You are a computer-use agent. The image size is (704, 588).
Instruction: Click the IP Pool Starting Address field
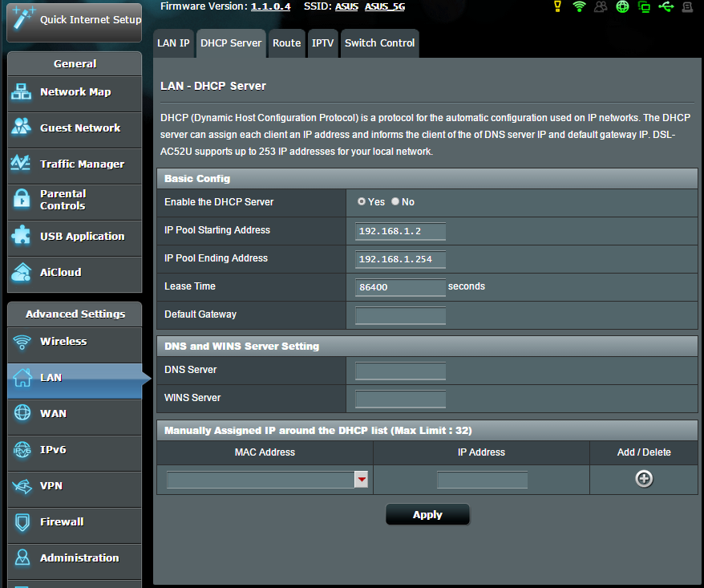click(x=400, y=231)
